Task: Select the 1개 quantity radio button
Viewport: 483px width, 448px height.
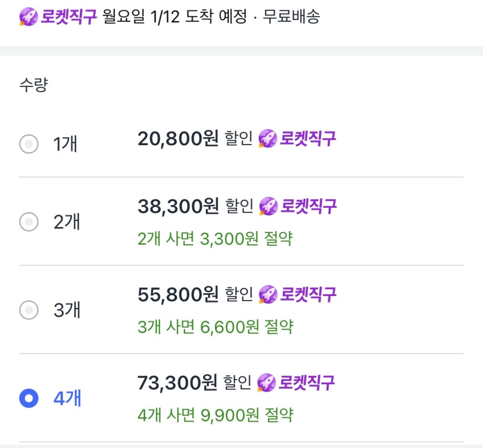Action: (28, 144)
